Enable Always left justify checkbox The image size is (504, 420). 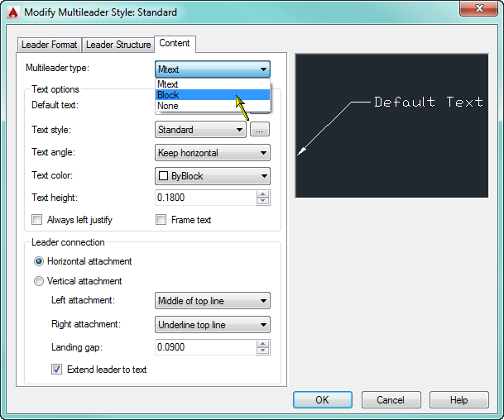(x=36, y=220)
